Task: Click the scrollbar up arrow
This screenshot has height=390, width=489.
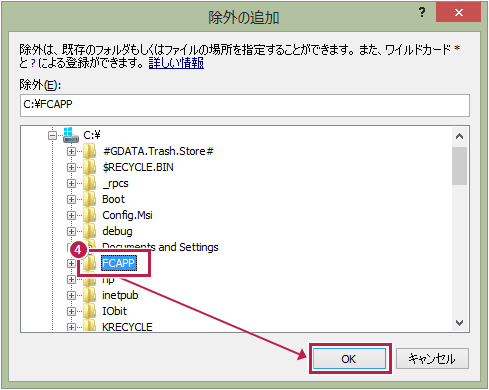Action: point(459,136)
